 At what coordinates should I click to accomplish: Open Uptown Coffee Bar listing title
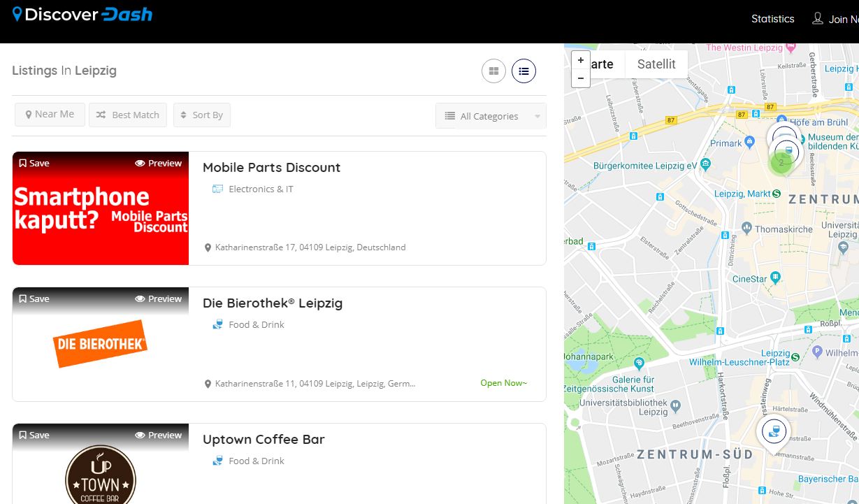[264, 439]
